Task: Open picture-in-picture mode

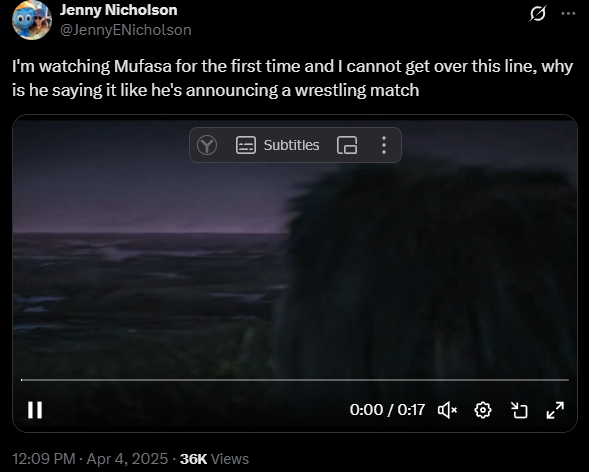Action: (x=347, y=145)
